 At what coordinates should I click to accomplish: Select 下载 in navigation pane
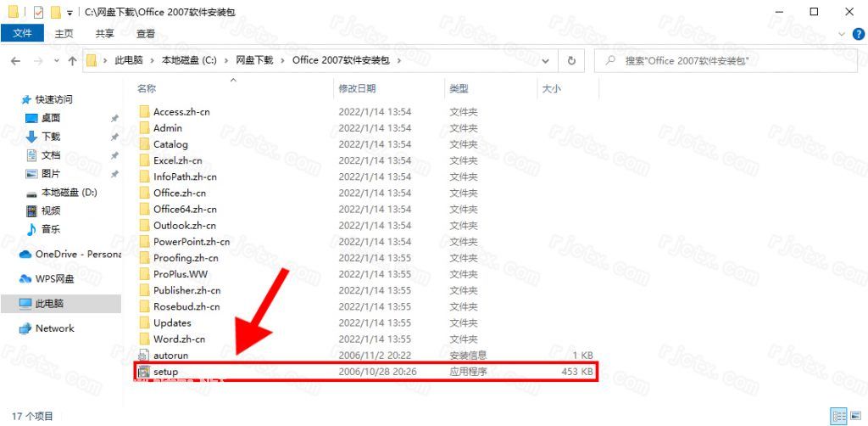coord(50,137)
